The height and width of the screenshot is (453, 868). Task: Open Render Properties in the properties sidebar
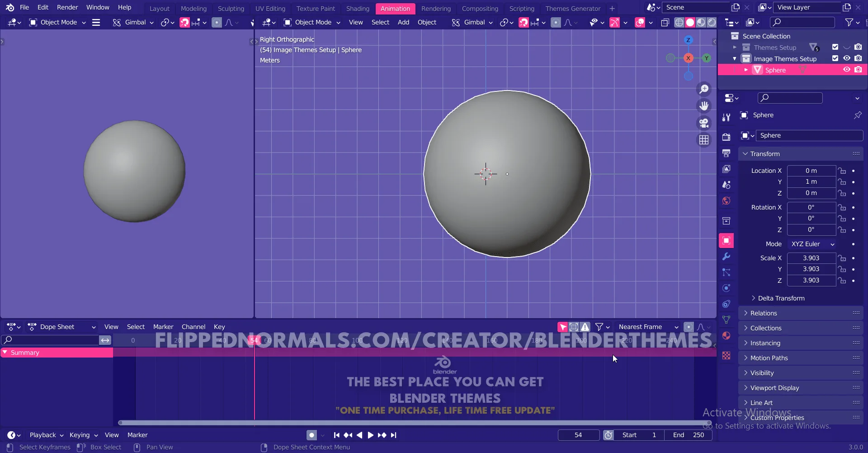pyautogui.click(x=726, y=137)
